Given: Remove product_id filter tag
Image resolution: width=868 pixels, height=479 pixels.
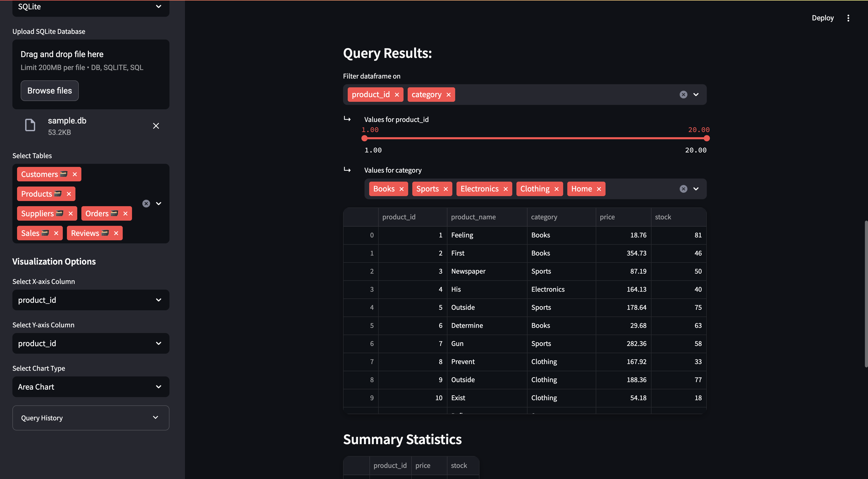Looking at the screenshot, I should [x=397, y=95].
